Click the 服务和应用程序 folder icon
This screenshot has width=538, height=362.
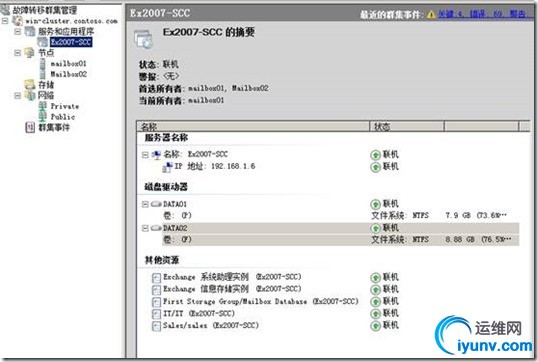click(x=30, y=32)
